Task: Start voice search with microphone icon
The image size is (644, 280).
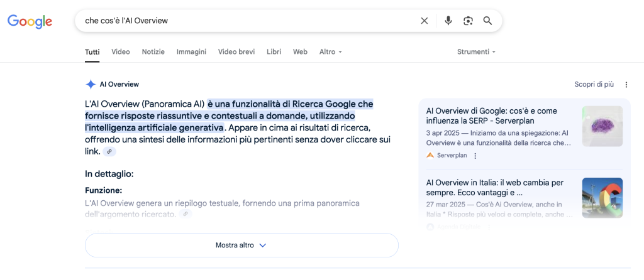Action: coord(448,21)
